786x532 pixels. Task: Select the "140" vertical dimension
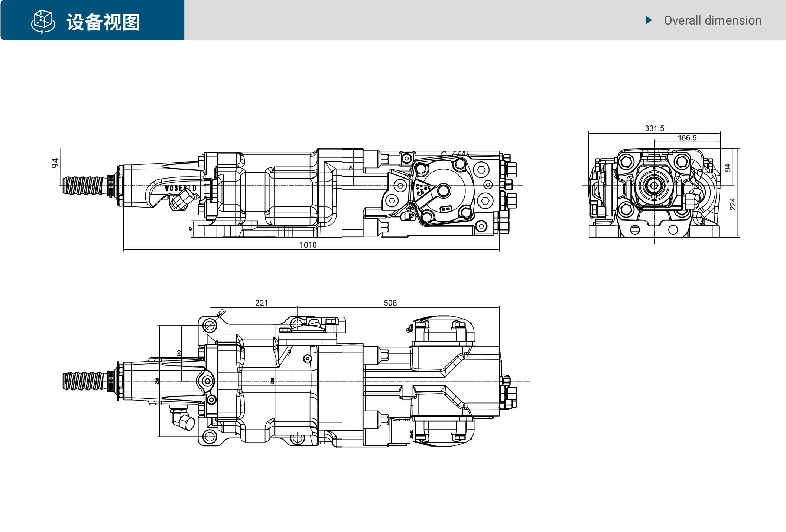[x=179, y=353]
